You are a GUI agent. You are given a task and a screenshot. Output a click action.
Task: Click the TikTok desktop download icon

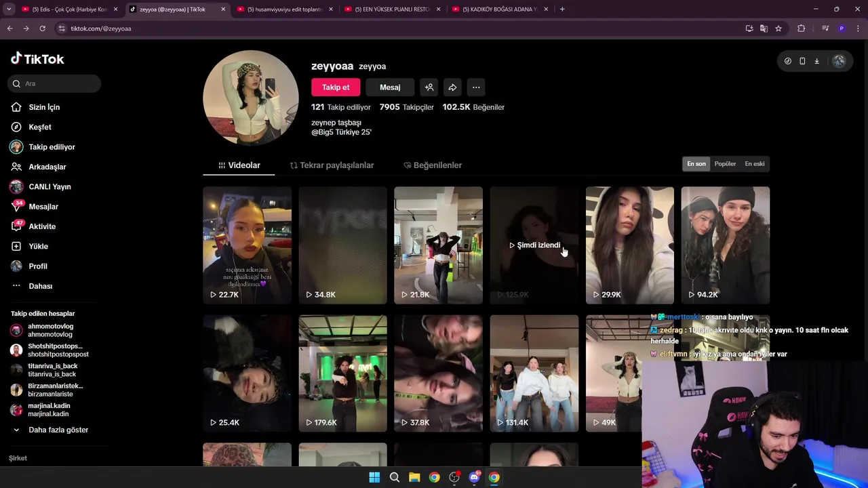[817, 61]
